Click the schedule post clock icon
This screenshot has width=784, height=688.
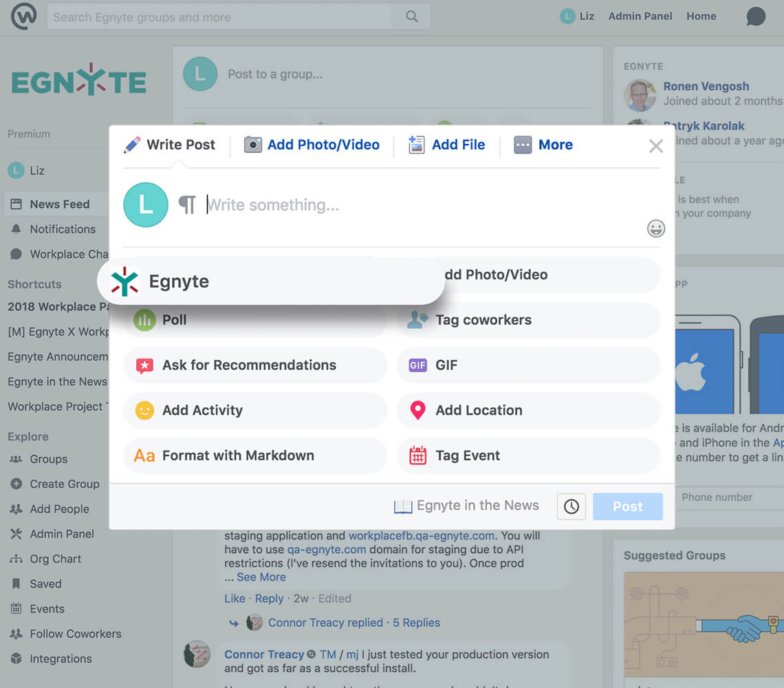[571, 506]
